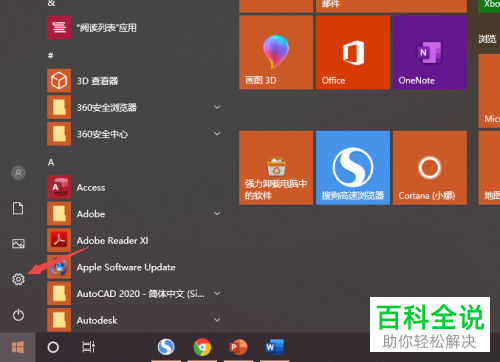Open the Autodesk folder icon
Viewport: 500px width, 362px height.
59,320
